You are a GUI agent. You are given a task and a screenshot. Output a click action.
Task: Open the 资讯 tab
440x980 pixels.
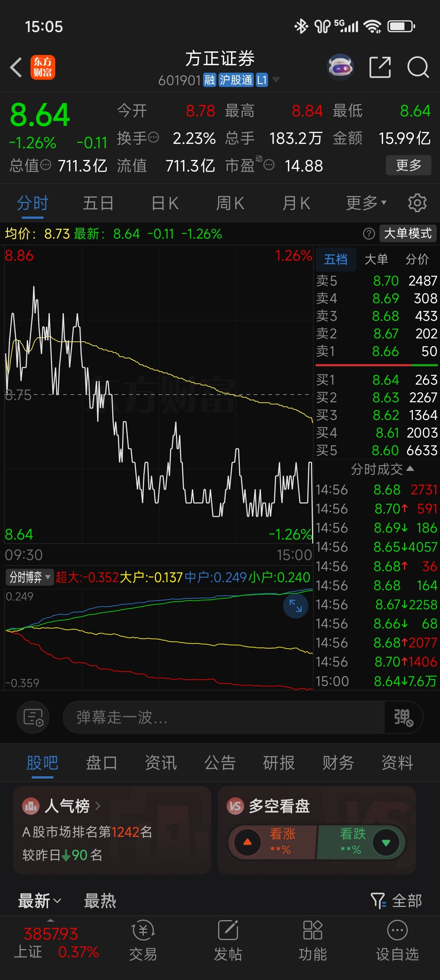pos(161,762)
